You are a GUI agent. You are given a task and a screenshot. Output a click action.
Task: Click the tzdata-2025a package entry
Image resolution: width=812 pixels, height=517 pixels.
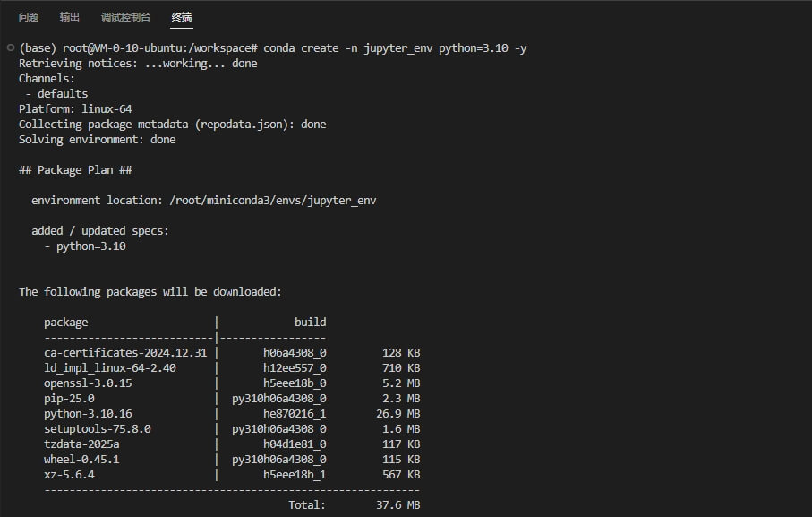coord(81,444)
